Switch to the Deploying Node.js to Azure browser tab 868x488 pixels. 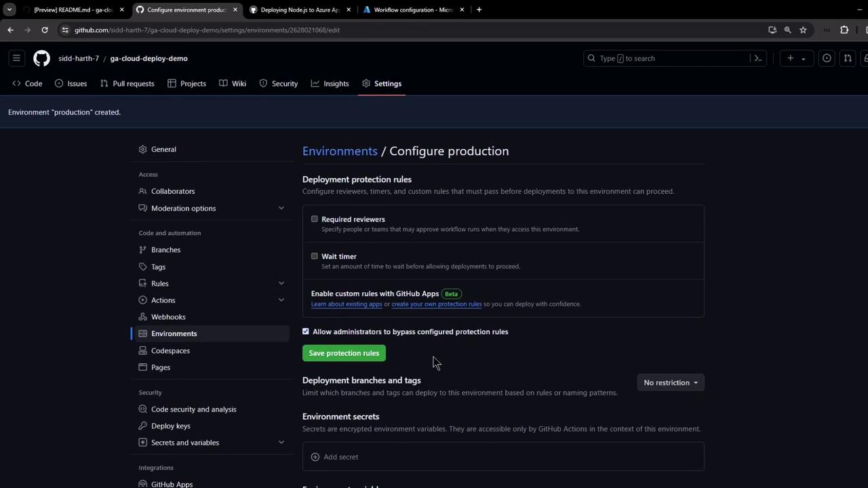[x=299, y=9]
